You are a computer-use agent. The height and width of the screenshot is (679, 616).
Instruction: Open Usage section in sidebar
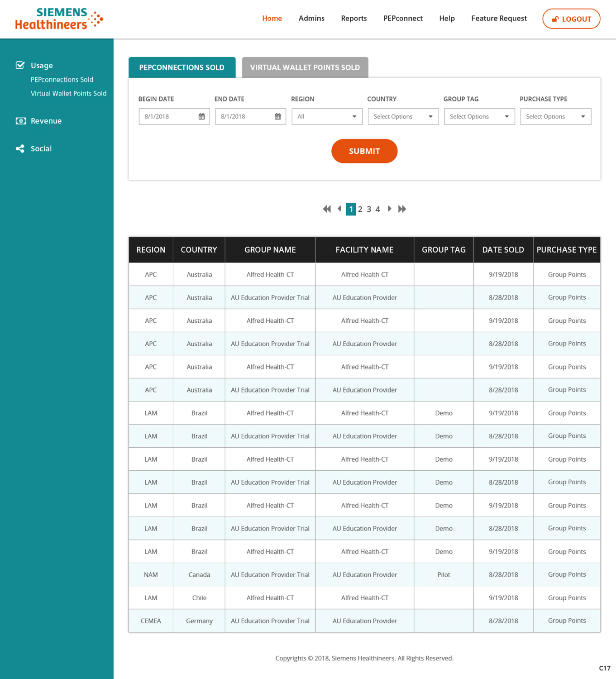tap(42, 66)
